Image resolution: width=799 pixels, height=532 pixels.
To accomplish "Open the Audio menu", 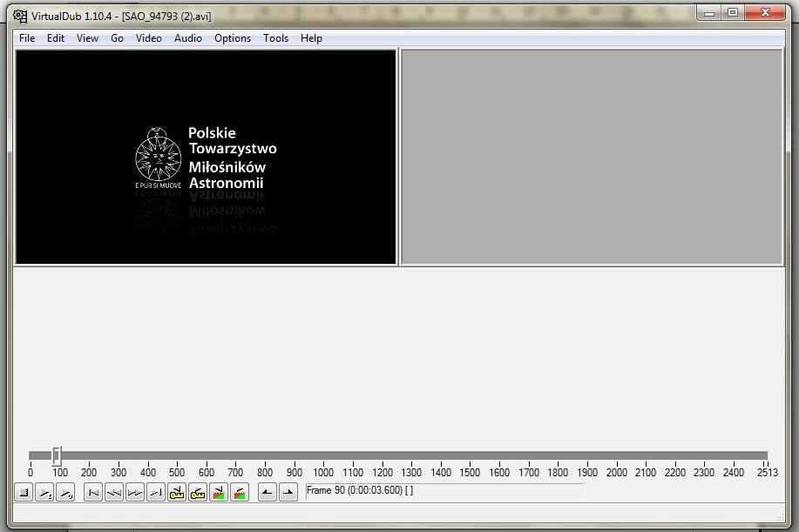I will point(188,38).
